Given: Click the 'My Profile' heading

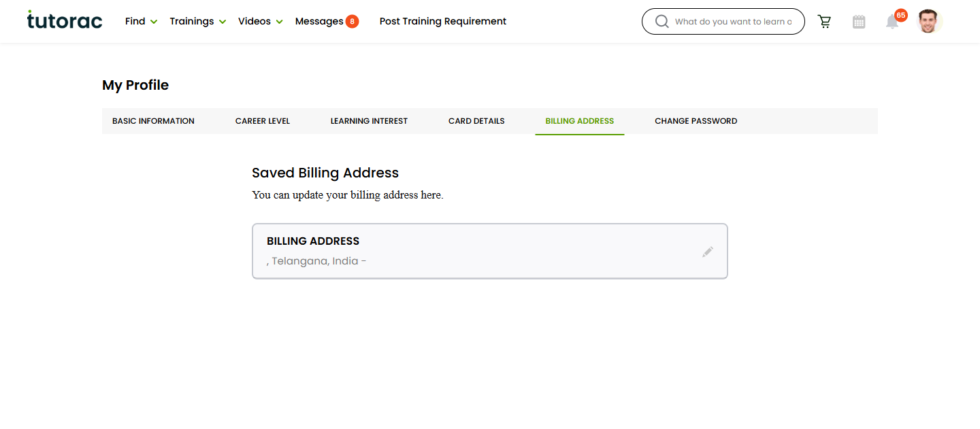Looking at the screenshot, I should pyautogui.click(x=135, y=85).
